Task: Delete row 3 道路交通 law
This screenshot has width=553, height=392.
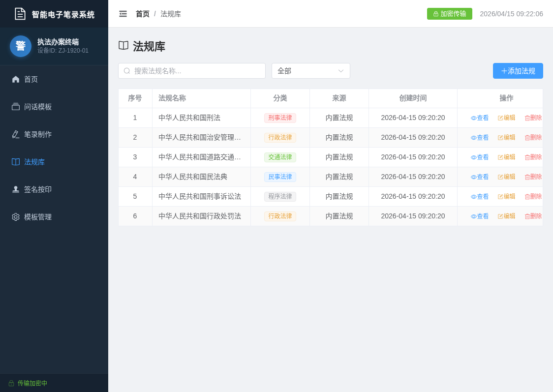Action: pos(533,157)
